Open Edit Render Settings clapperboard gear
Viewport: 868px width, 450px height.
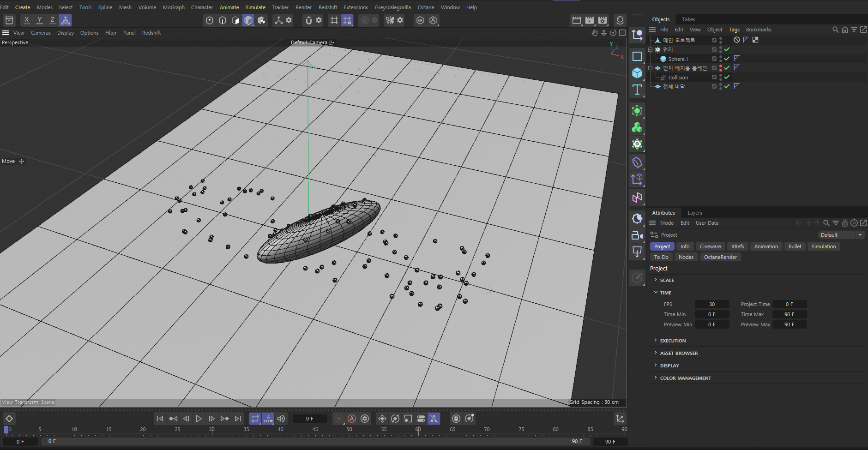pos(603,20)
